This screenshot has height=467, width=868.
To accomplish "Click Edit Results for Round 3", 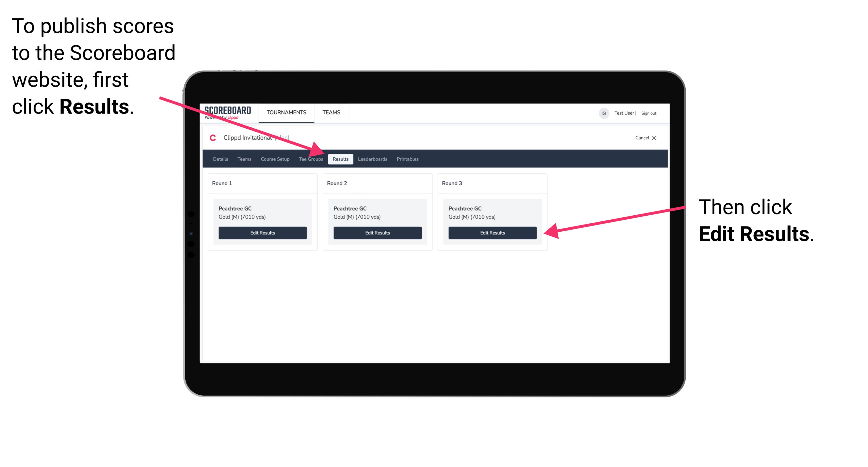I will point(492,233).
